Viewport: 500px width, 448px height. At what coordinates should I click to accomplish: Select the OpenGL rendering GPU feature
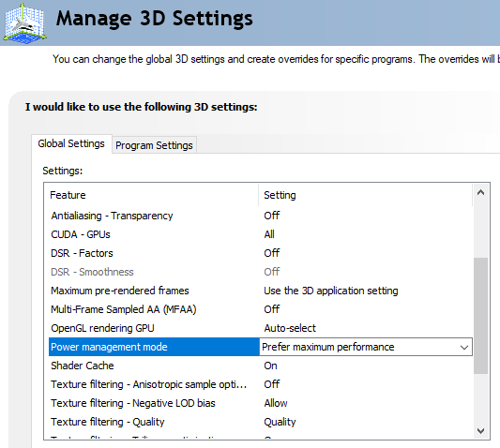pyautogui.click(x=102, y=328)
